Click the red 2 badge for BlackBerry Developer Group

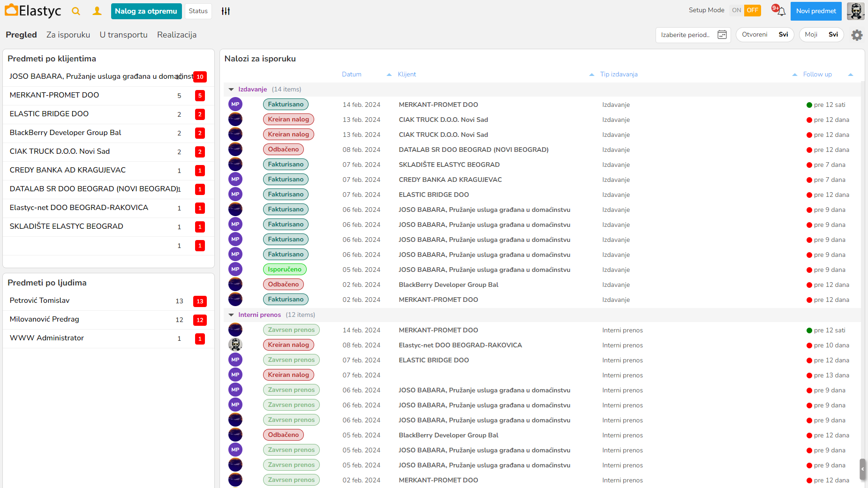[200, 133]
